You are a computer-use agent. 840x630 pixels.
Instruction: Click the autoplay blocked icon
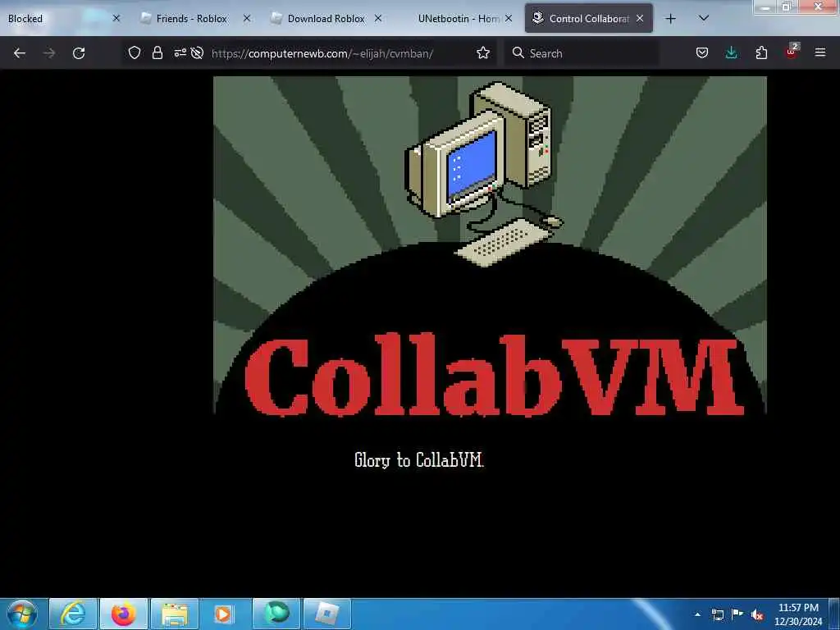[197, 52]
